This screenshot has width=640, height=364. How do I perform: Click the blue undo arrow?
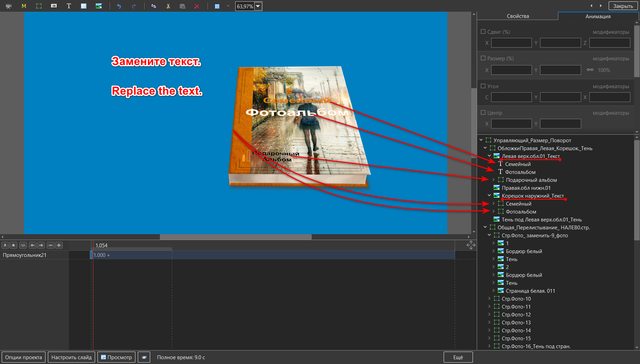click(119, 6)
